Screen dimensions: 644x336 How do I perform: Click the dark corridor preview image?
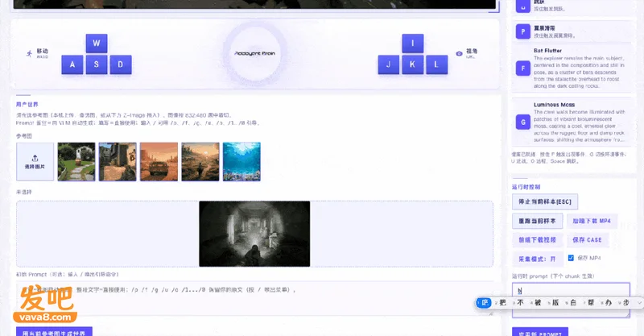(x=254, y=234)
